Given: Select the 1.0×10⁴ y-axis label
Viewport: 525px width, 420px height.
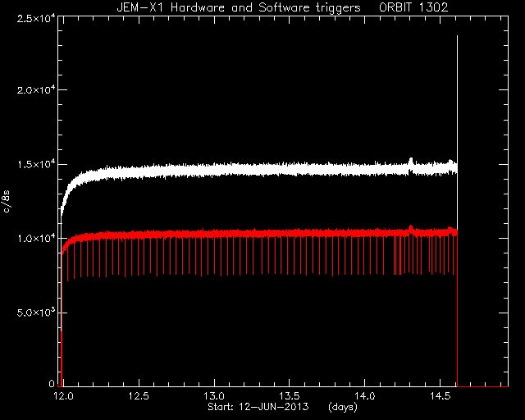Looking at the screenshot, I should (x=36, y=238).
